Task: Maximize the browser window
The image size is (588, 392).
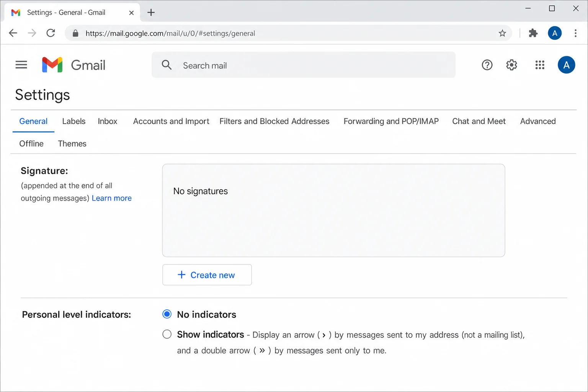Action: (x=552, y=8)
